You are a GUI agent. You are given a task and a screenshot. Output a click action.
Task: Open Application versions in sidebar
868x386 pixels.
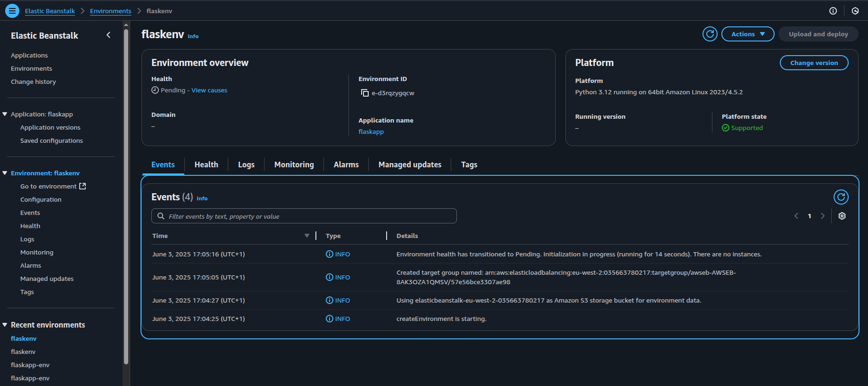(50, 127)
